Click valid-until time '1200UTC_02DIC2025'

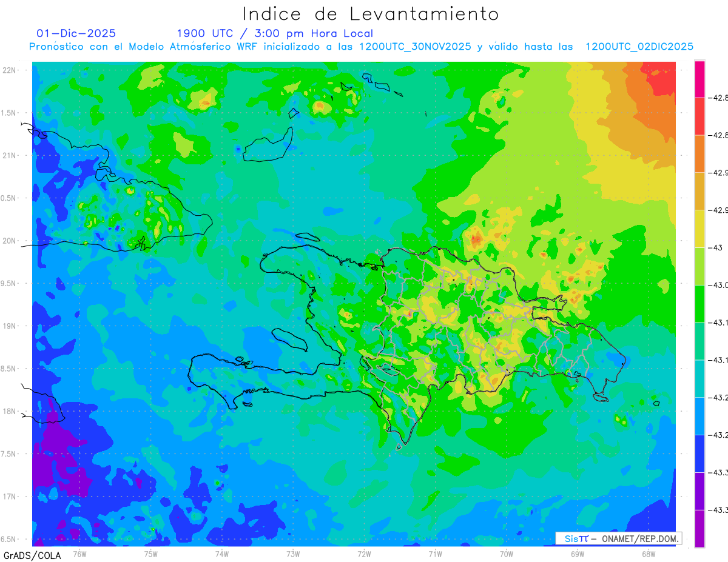coord(639,47)
